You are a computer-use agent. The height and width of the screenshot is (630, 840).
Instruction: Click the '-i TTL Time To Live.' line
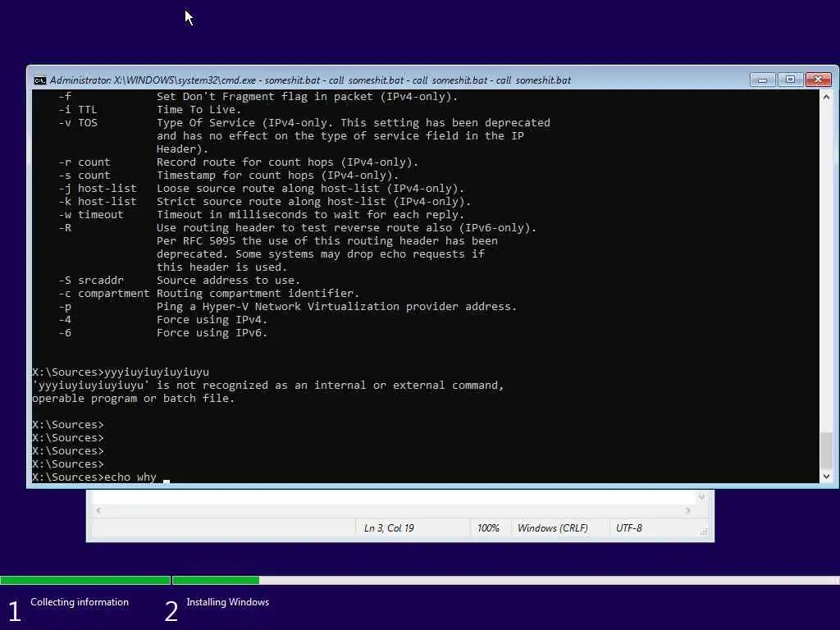click(150, 109)
